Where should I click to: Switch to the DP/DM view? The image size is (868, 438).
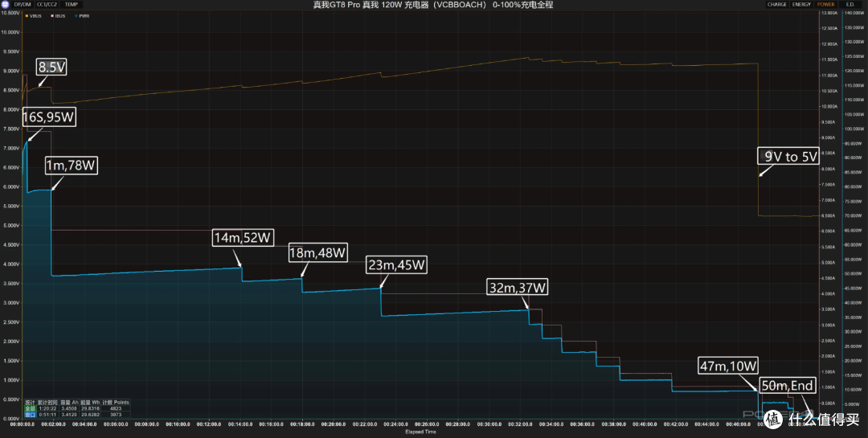tap(23, 5)
